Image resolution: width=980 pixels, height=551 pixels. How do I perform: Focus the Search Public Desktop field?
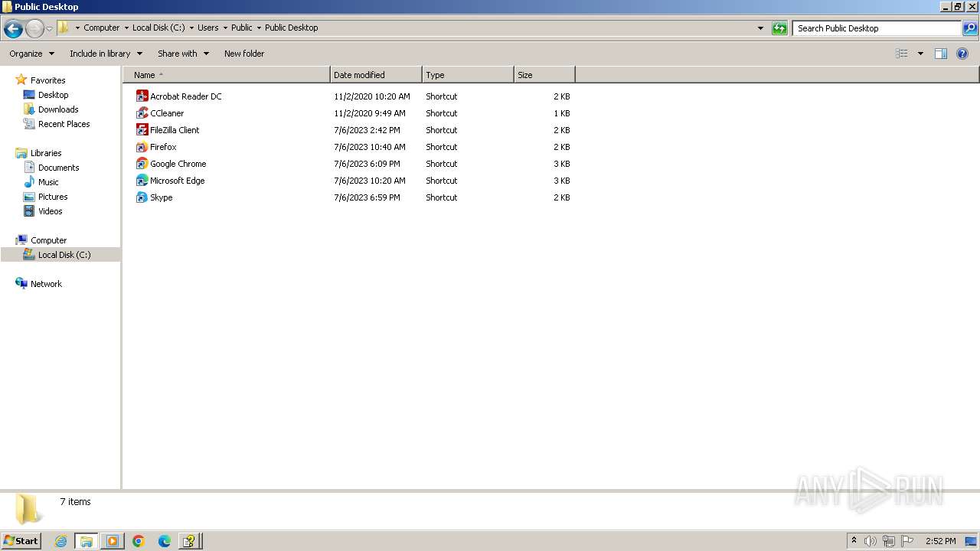click(x=877, y=28)
